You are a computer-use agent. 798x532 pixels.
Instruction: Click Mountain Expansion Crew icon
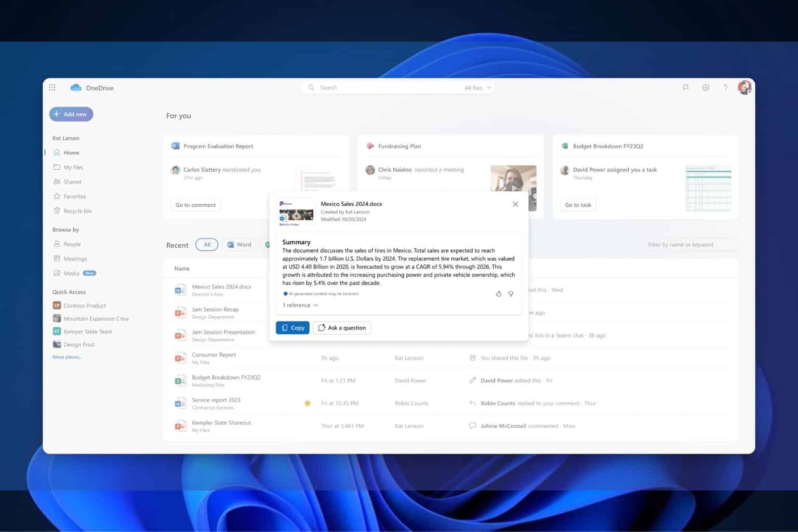tap(57, 318)
